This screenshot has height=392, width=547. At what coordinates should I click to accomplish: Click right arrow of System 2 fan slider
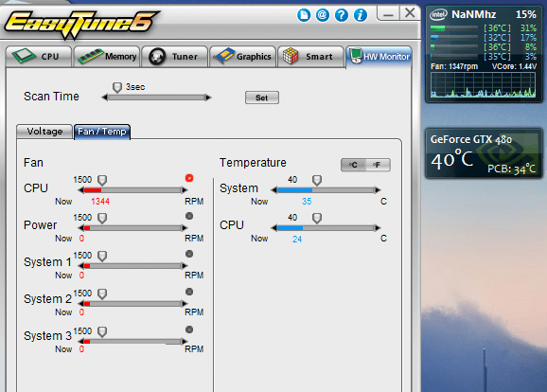185,304
